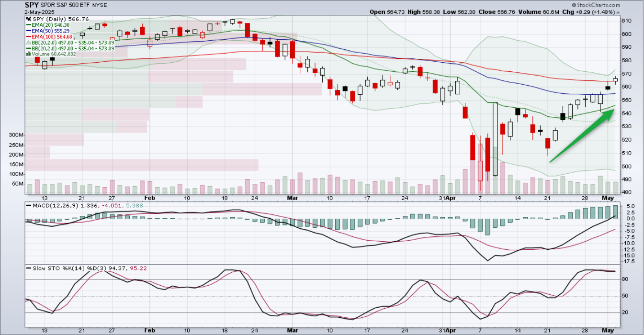Click the 100M volume scale label
644x335 pixels.
pos(16,174)
